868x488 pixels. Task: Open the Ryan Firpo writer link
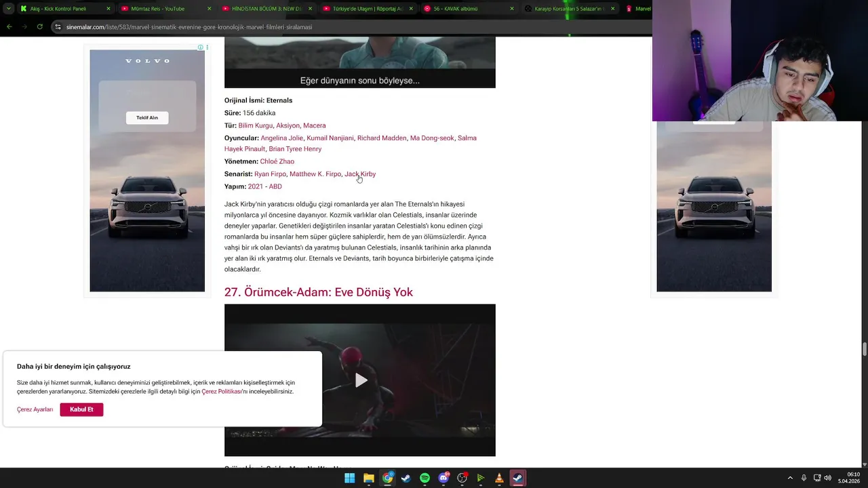270,174
